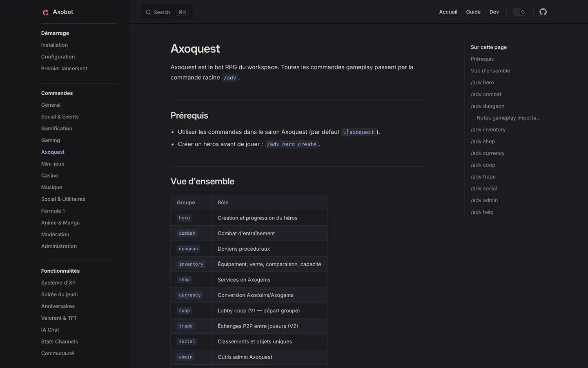Jump to /adv combat section

pyautogui.click(x=486, y=94)
